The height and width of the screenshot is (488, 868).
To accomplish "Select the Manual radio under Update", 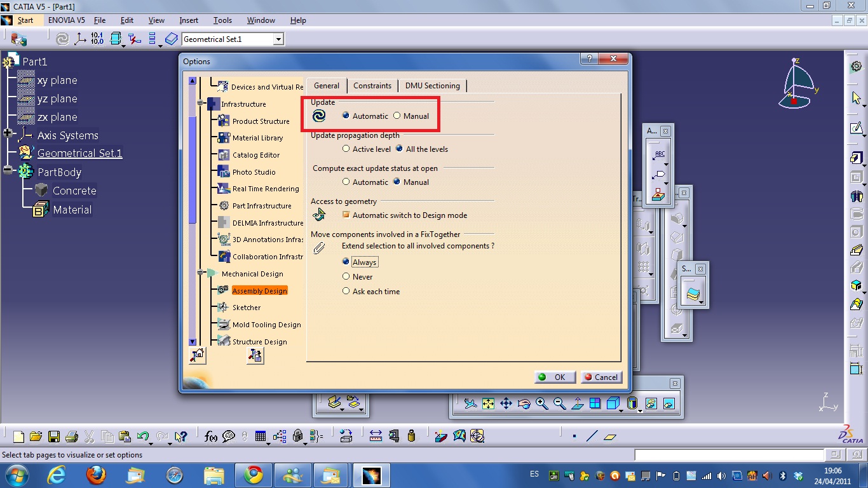I will click(x=397, y=116).
